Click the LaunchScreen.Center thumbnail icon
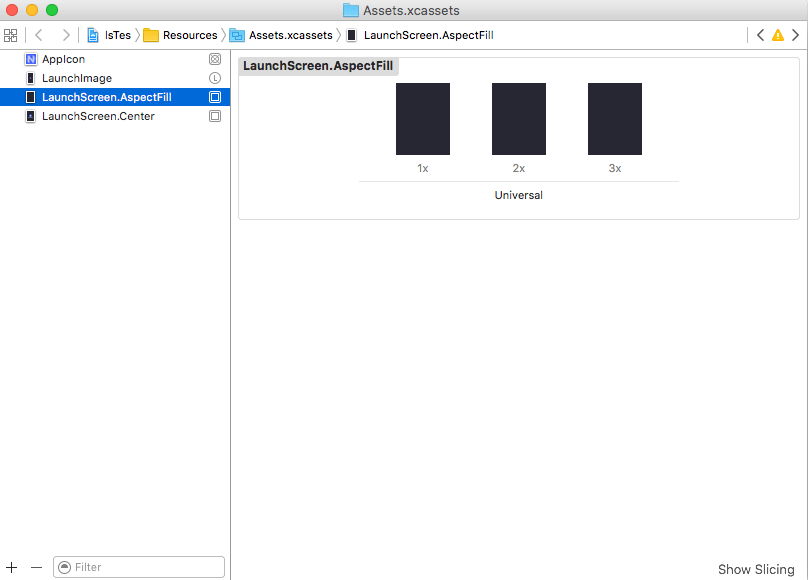 click(x=31, y=116)
